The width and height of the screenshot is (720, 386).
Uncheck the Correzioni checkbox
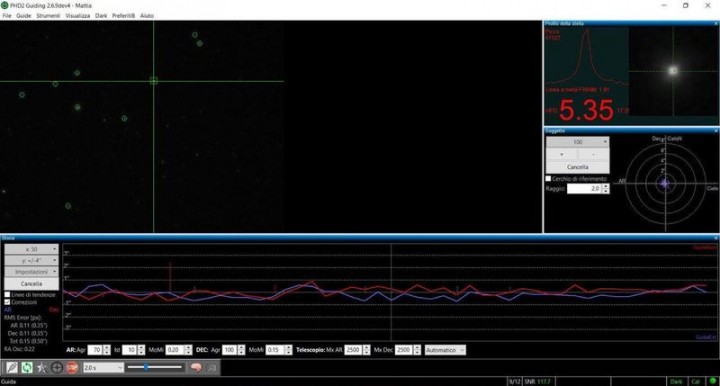click(x=7, y=302)
